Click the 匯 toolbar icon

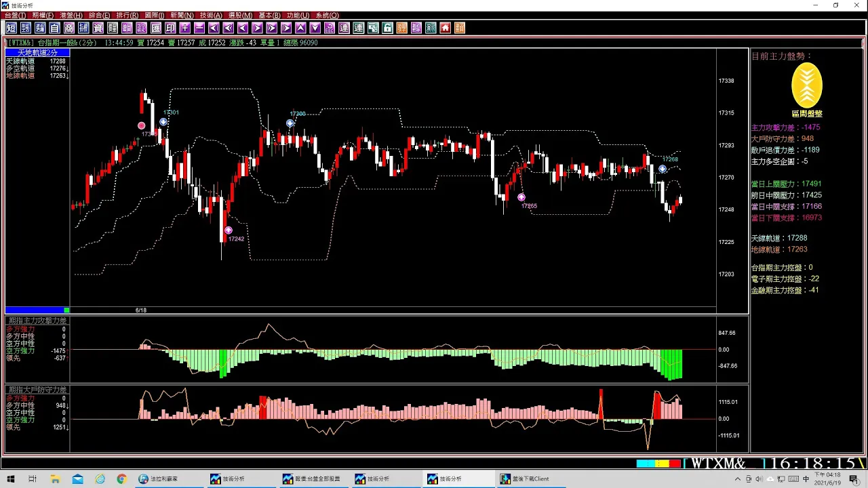156,28
